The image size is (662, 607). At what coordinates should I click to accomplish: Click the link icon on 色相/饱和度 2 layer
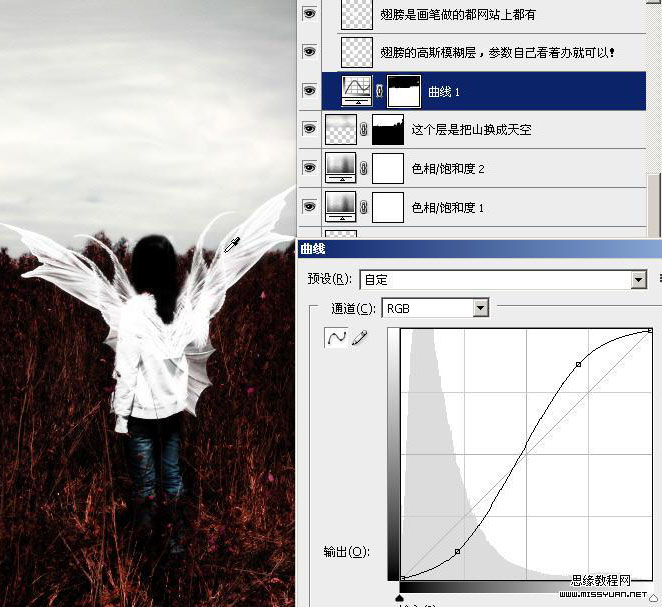[364, 168]
